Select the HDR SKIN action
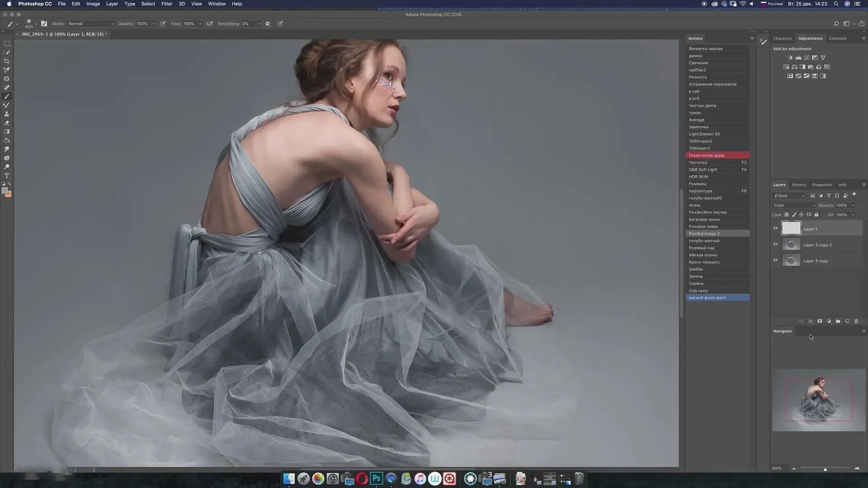This screenshot has width=868, height=488. (x=698, y=177)
